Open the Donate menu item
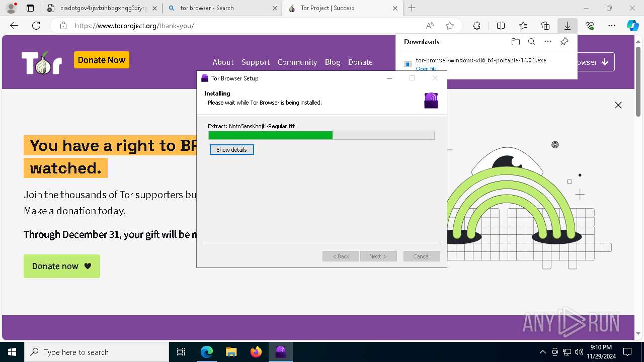The width and height of the screenshot is (644, 362). coord(360,62)
